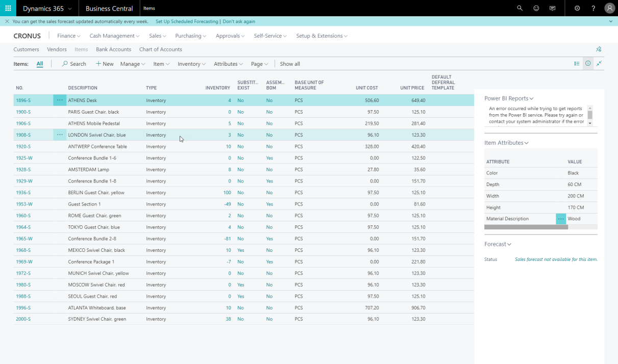Expand the notification bar chevron

[x=611, y=21]
